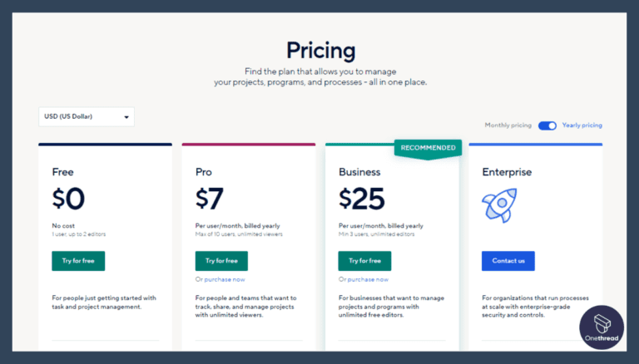This screenshot has width=639, height=364.
Task: Select the Yearly pricing label
Action: pos(582,125)
